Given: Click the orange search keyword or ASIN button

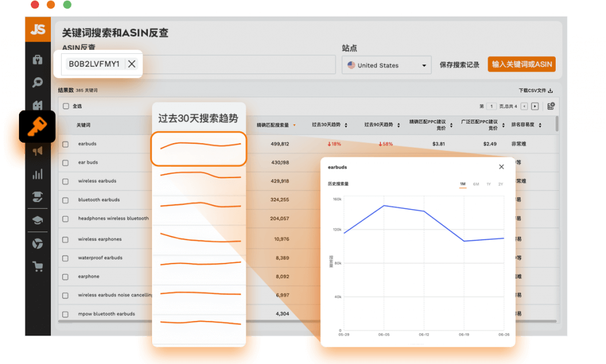Looking at the screenshot, I should point(521,64).
